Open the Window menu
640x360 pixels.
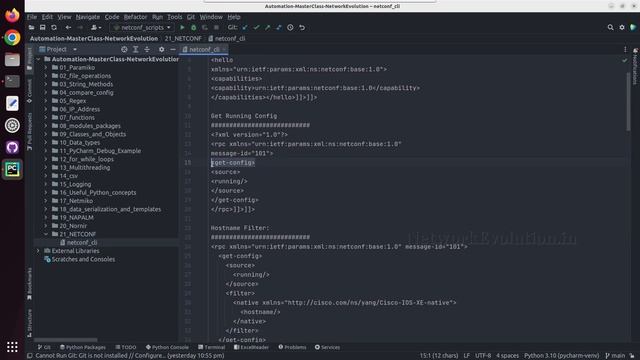(211, 17)
